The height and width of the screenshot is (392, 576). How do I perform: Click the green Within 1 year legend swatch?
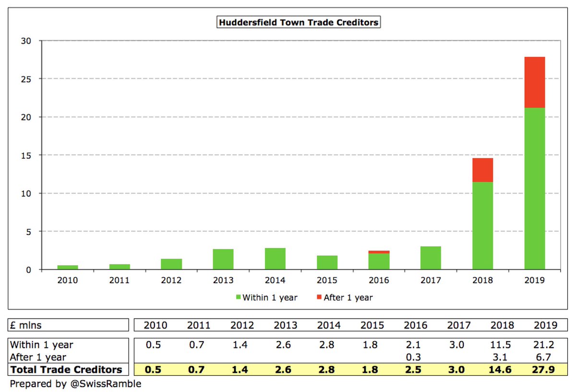[x=238, y=297]
